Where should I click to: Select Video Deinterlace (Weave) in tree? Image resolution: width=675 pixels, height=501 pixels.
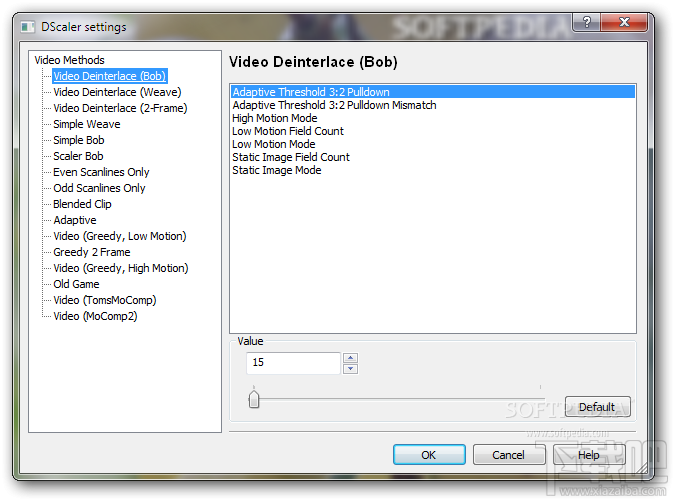tap(117, 92)
